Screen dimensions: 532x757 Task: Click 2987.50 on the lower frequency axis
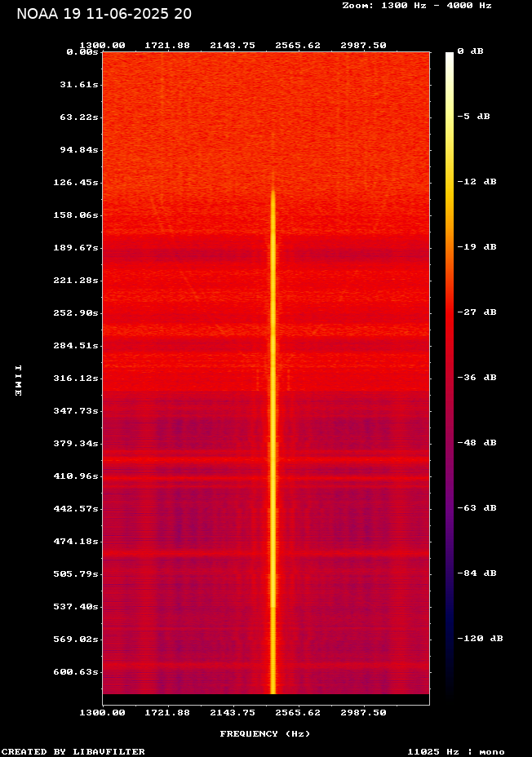pyautogui.click(x=364, y=713)
